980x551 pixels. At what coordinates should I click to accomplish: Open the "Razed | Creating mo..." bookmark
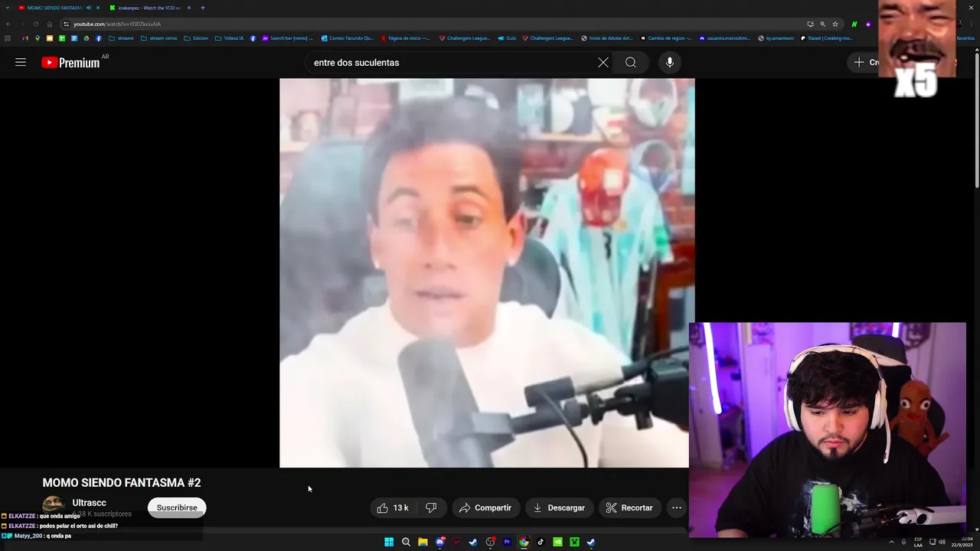point(827,38)
